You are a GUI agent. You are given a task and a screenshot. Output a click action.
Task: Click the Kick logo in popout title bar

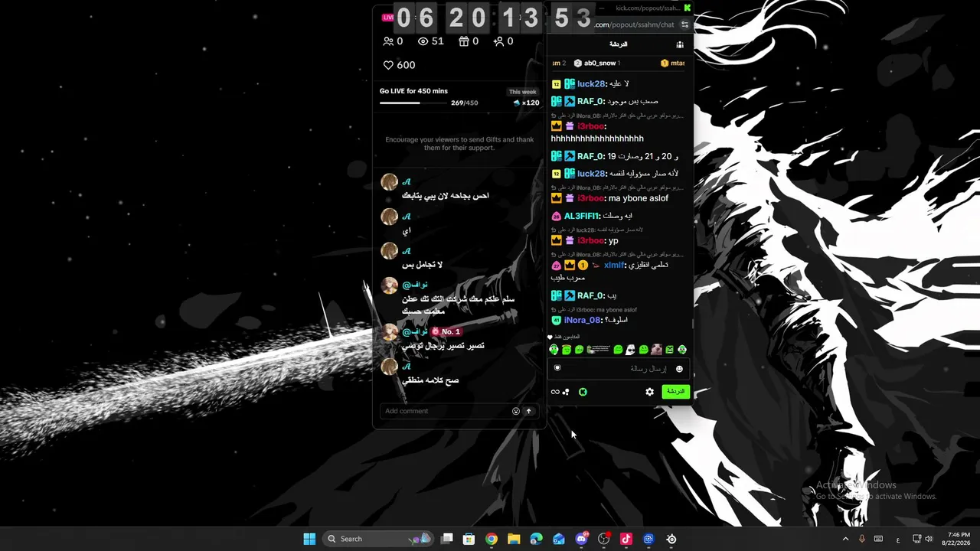click(688, 8)
